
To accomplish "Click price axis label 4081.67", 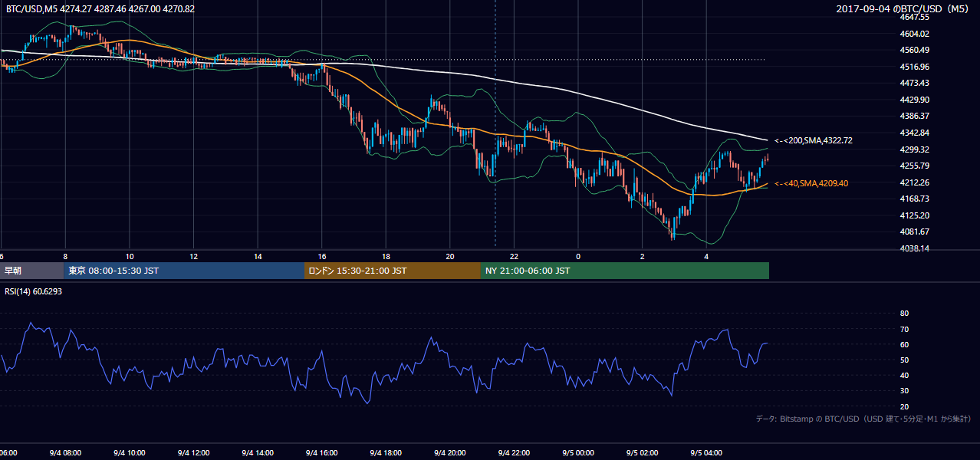I will [x=914, y=232].
